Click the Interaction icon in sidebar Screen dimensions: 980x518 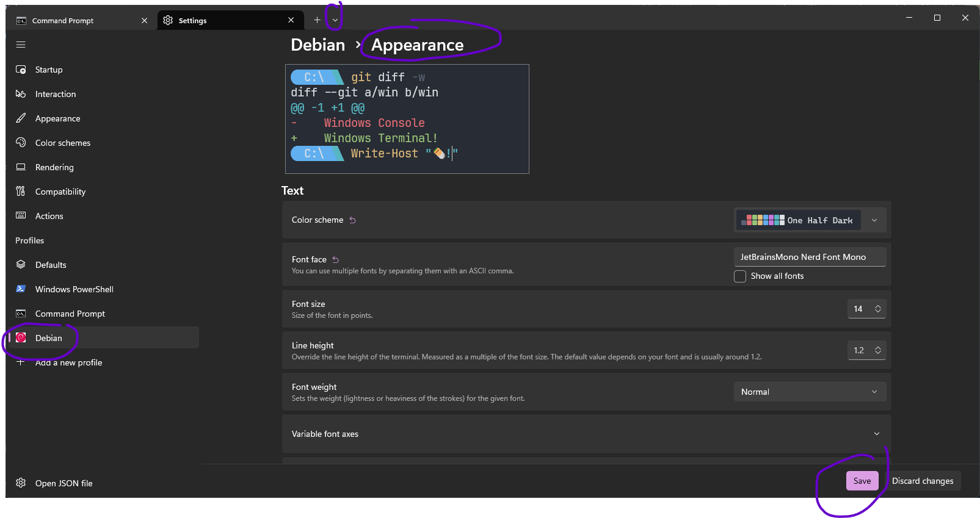tap(21, 94)
